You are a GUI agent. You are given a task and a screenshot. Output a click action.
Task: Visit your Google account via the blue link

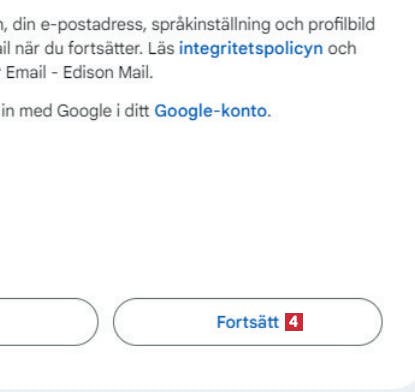click(213, 111)
